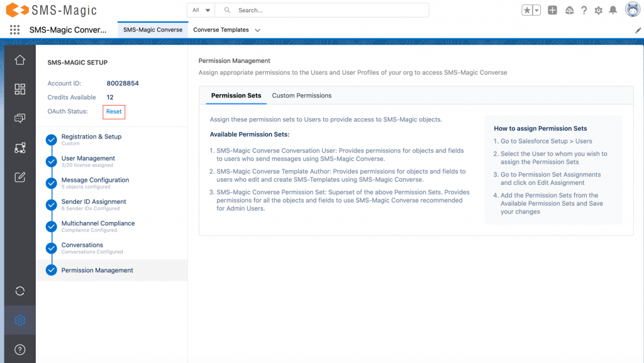Screen dimensions: 644x363
Task: Click the pencil edit navigation icon
Action: click(638, 30)
